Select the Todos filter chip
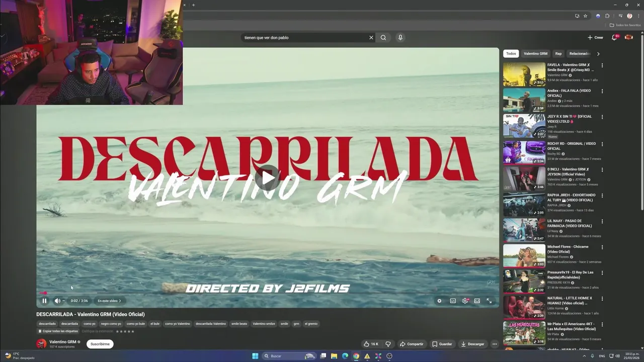This screenshot has height=362, width=644. coord(511,54)
